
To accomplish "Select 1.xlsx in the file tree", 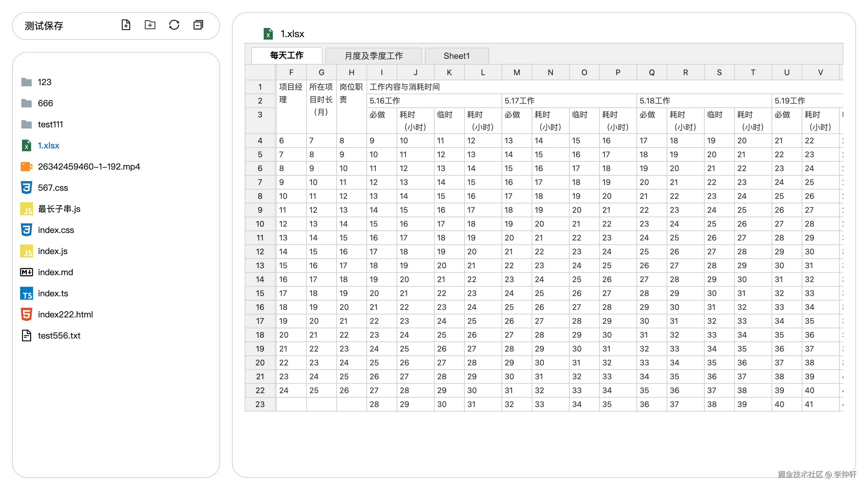I will [48, 146].
